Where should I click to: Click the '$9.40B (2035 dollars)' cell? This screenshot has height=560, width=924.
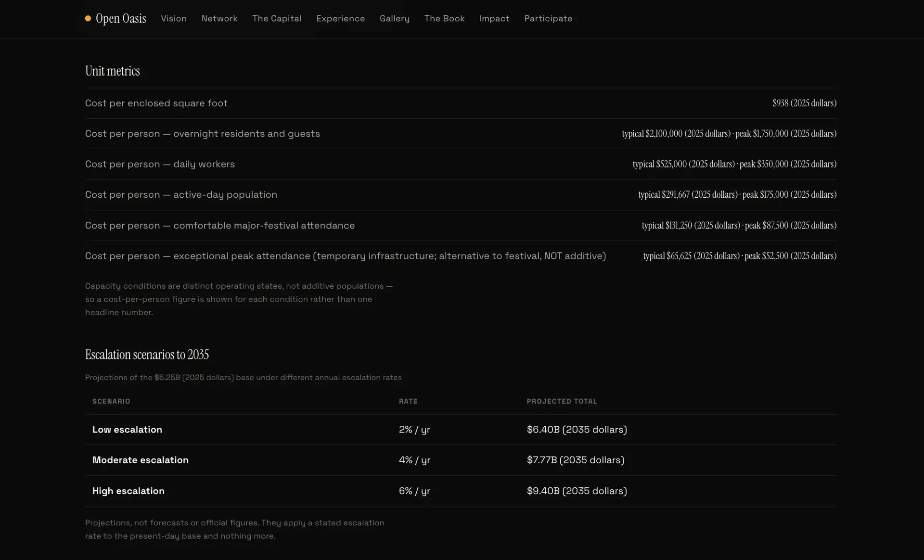click(x=577, y=491)
